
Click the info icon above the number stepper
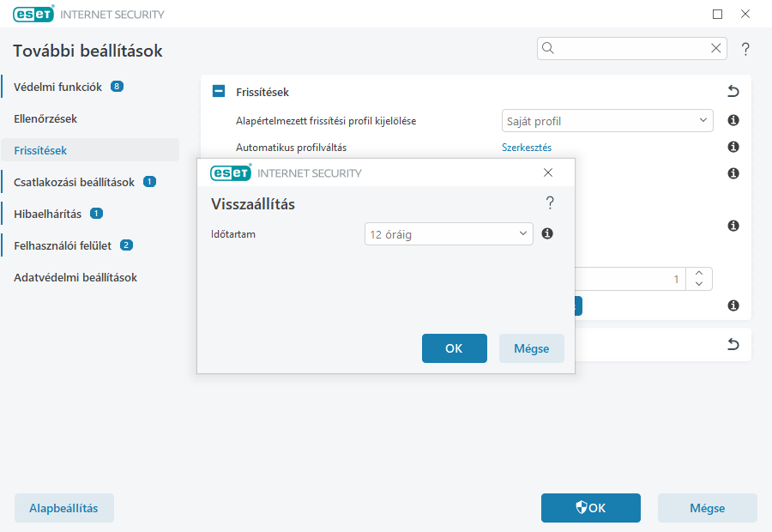[x=733, y=226]
